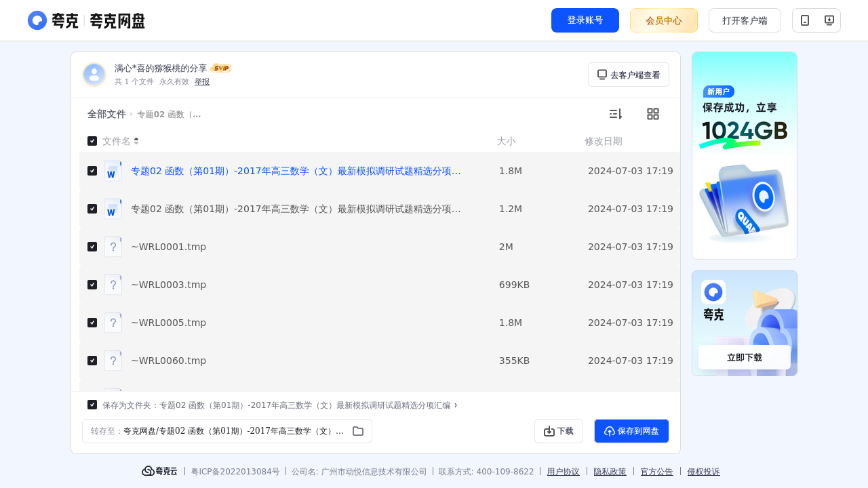
Task: Click the 登录账号 button
Action: coord(585,20)
